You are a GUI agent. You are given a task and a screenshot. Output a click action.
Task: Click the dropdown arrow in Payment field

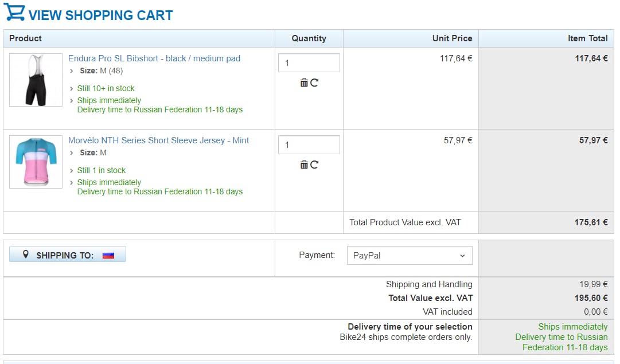(x=462, y=256)
